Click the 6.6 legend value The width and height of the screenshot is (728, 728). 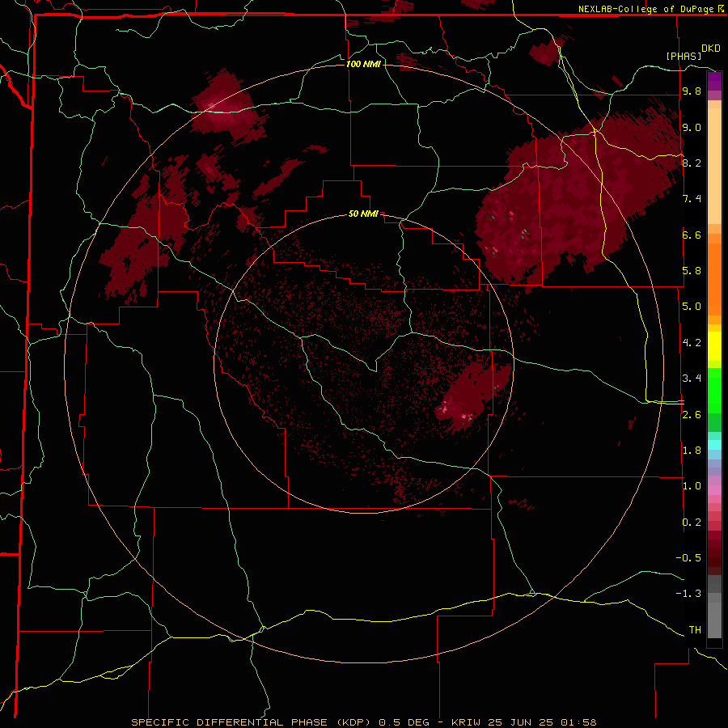(x=692, y=235)
